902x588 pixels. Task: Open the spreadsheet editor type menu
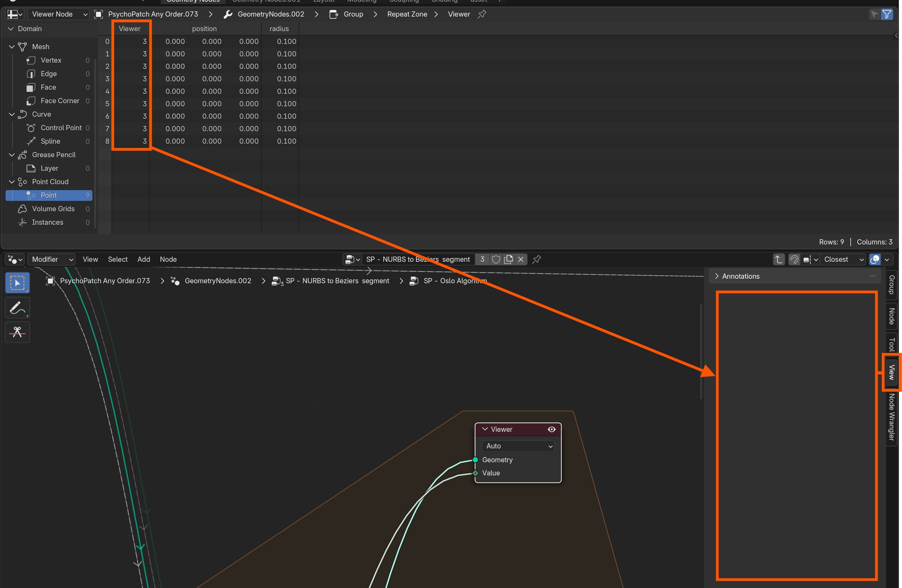click(15, 14)
